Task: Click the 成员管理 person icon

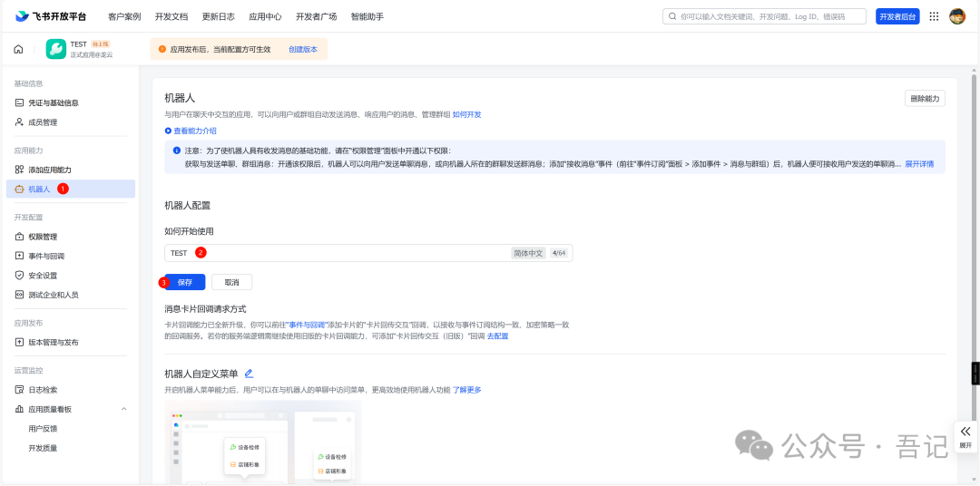Action: (19, 121)
